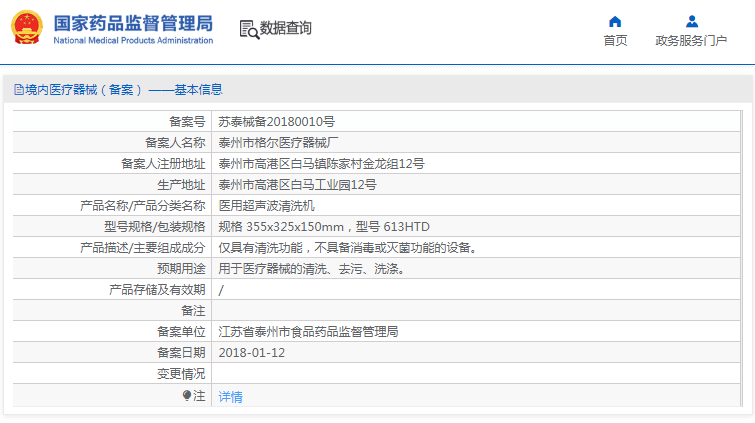Select the value 医用超声波清洗机
This screenshot has width=755, height=423.
tap(266, 206)
